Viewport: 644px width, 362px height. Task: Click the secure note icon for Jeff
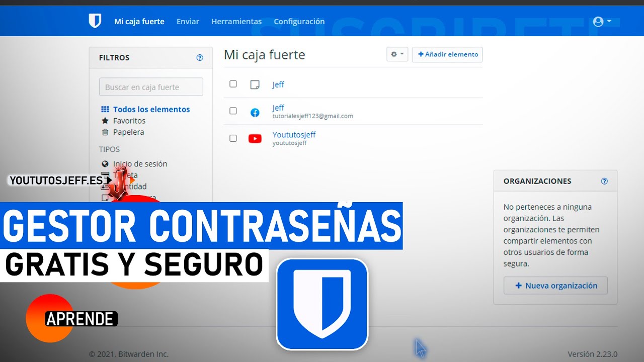coord(255,84)
